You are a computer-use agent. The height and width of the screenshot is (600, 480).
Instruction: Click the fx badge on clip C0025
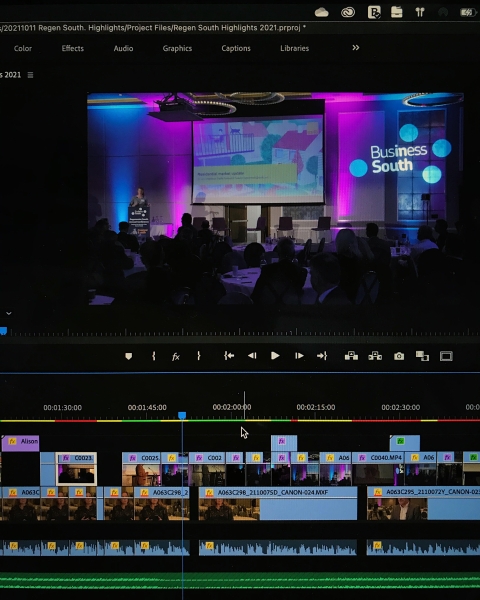point(133,458)
